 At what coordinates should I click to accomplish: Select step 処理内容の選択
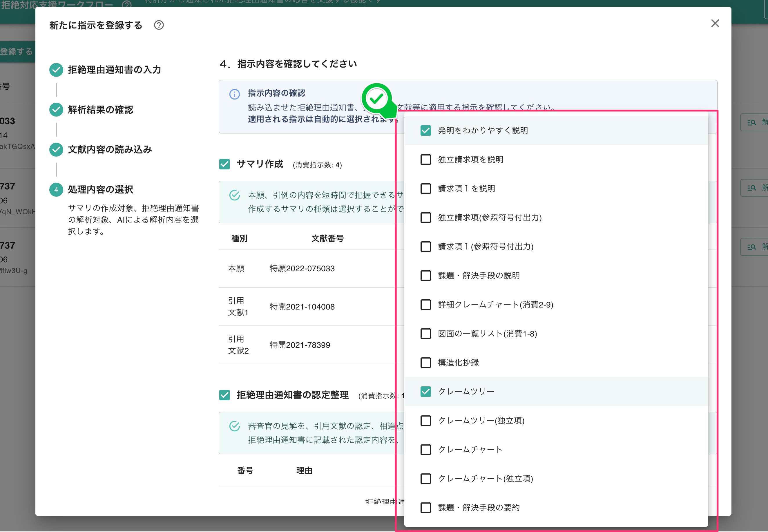click(100, 190)
